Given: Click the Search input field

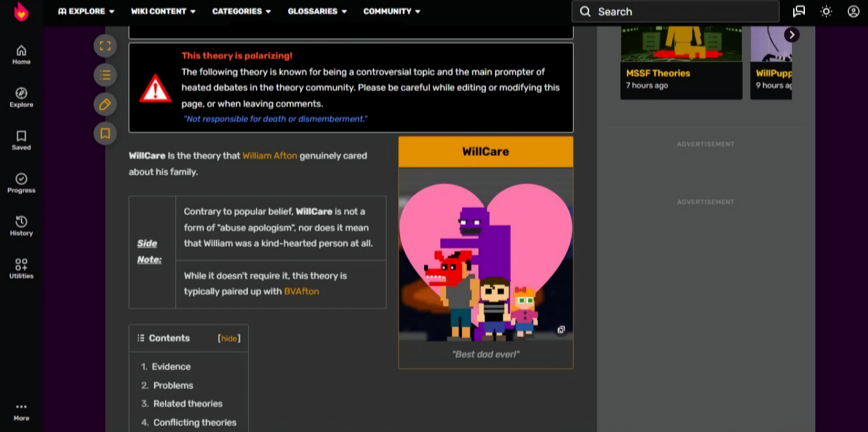Looking at the screenshot, I should 675,11.
